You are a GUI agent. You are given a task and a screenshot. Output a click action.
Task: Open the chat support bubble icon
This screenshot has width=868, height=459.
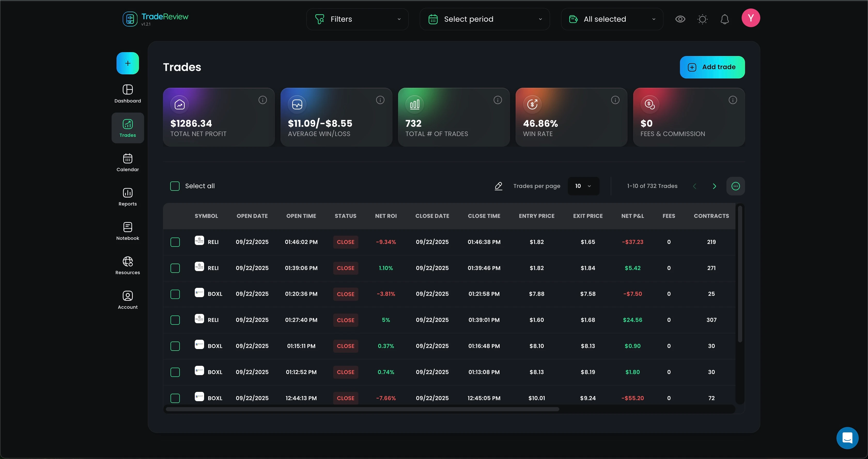coord(847,438)
